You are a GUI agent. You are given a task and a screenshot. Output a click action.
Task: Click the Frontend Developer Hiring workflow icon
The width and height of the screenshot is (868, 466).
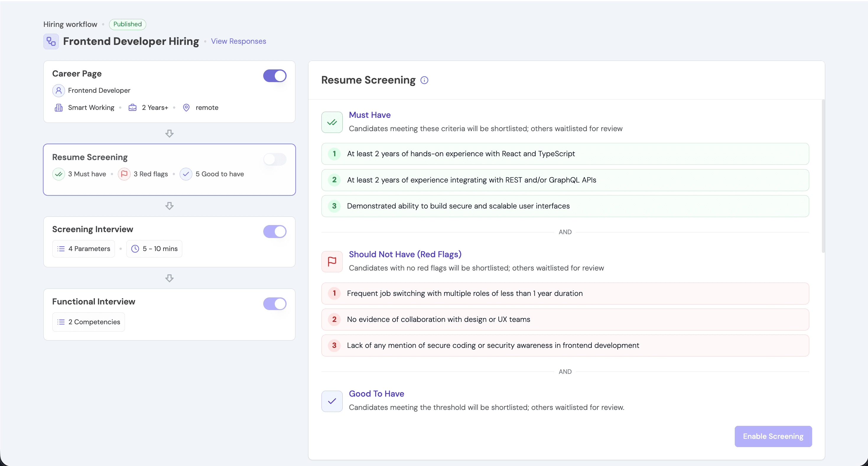(51, 41)
